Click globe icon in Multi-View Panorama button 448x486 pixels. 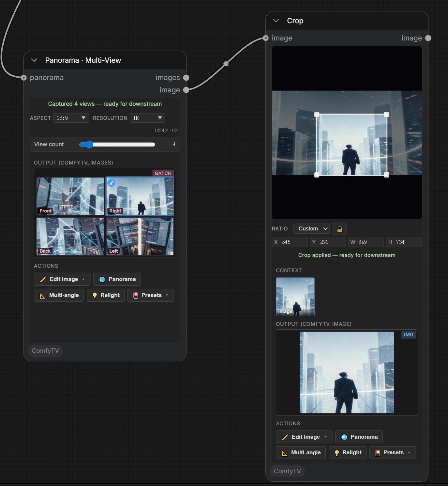[x=102, y=279]
